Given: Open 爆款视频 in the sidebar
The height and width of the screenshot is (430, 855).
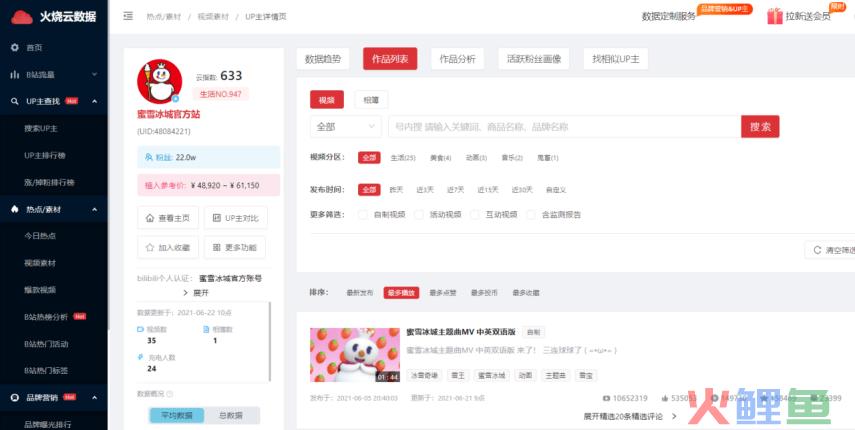Looking at the screenshot, I should [x=40, y=290].
